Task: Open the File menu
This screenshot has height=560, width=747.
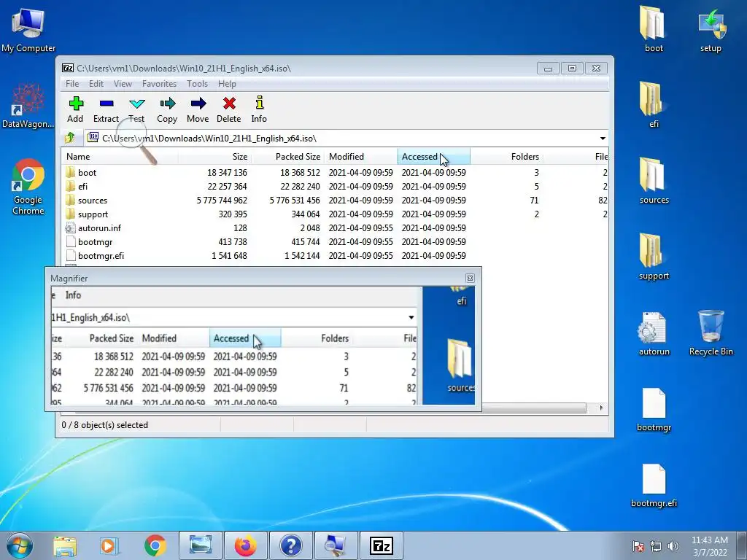Action: click(x=72, y=84)
